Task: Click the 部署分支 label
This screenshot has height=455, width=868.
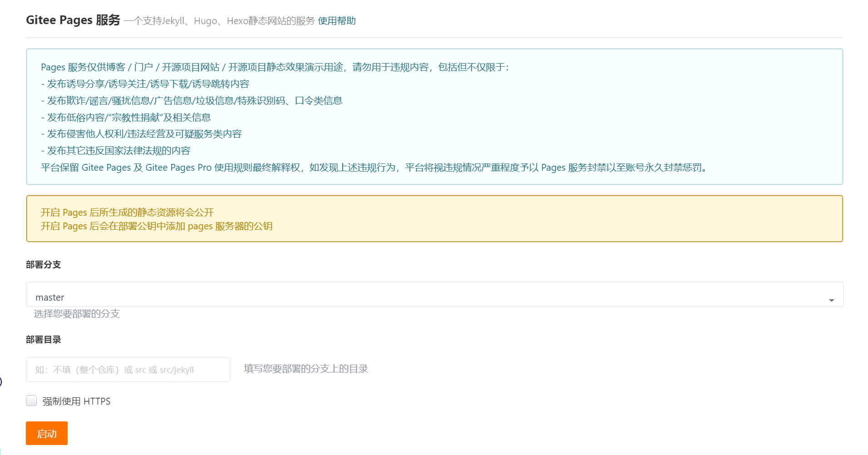Action: click(x=43, y=265)
